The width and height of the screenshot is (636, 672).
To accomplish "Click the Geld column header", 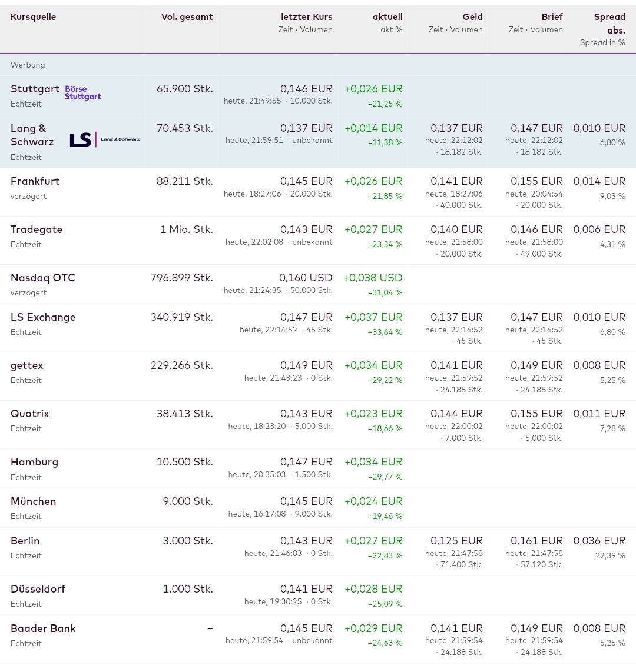I will [473, 16].
